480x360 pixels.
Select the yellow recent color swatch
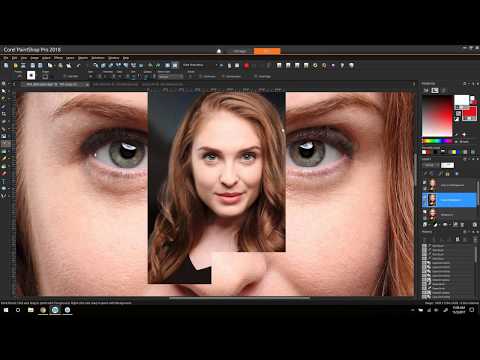pos(454,152)
